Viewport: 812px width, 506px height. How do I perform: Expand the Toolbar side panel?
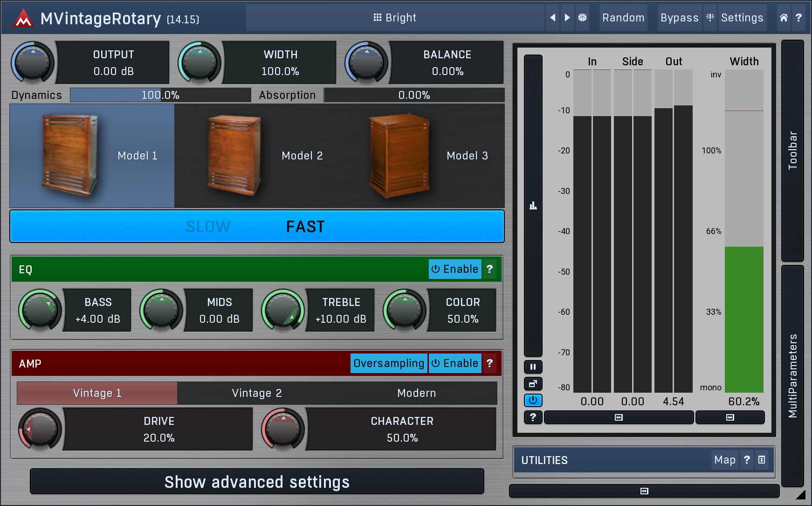[792, 150]
